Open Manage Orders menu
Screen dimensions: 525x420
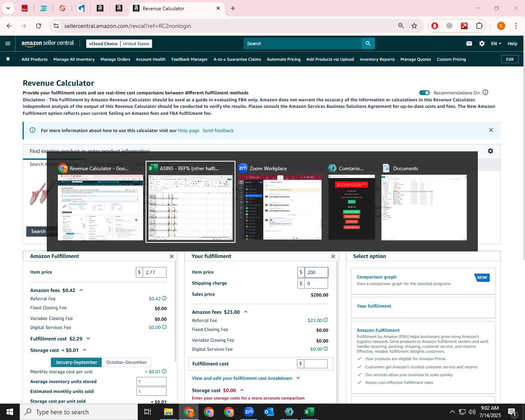coord(115,59)
